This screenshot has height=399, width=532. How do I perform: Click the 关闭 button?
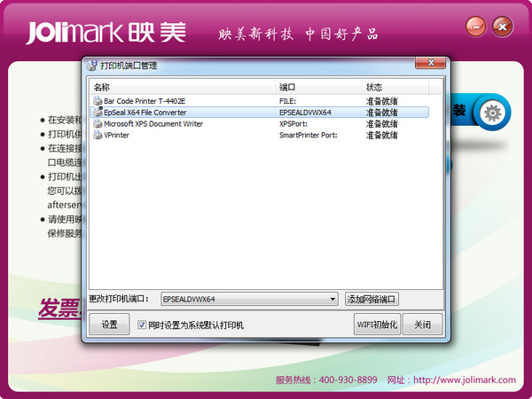click(x=422, y=325)
